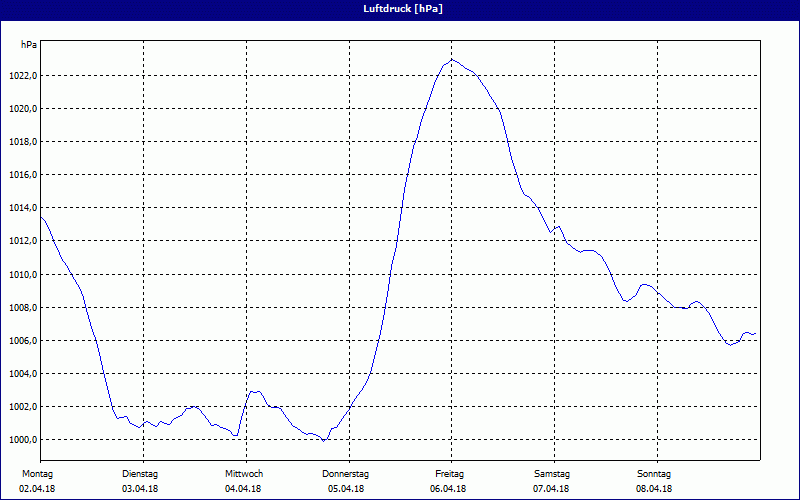Select the 1010,0 y-axis value

point(22,274)
